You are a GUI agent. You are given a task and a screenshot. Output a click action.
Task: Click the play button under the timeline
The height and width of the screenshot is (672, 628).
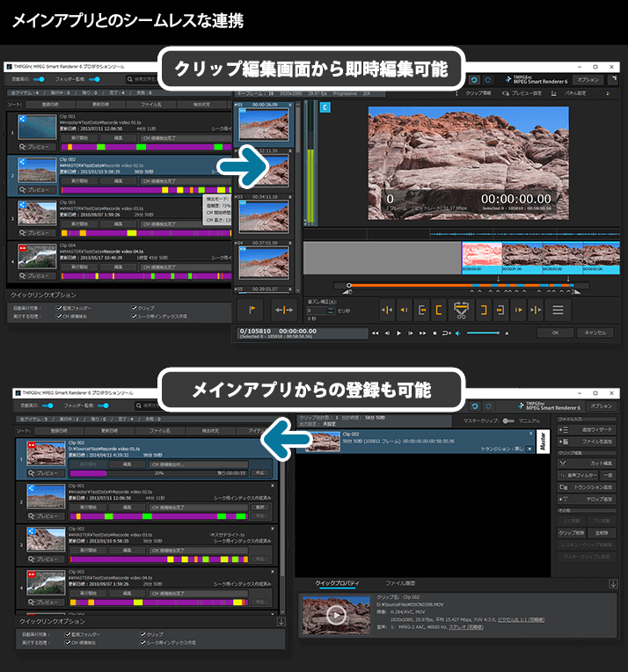pos(398,333)
